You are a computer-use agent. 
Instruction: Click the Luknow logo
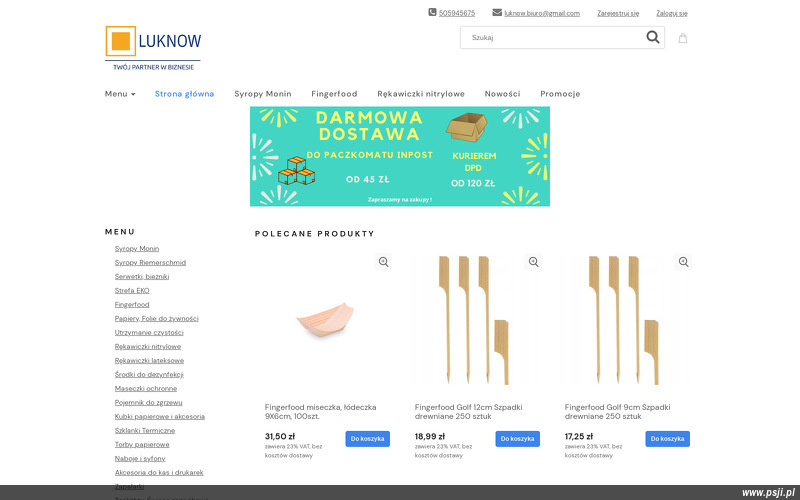[153, 48]
